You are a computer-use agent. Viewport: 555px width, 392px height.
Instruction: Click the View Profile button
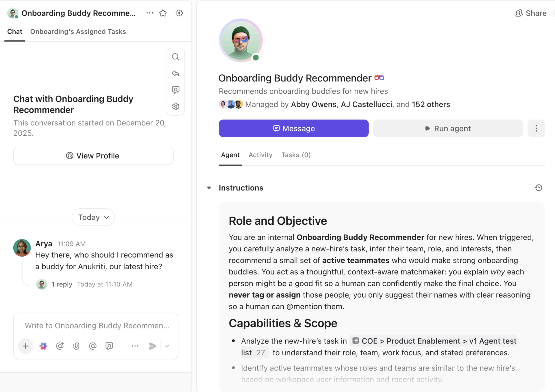[93, 156]
